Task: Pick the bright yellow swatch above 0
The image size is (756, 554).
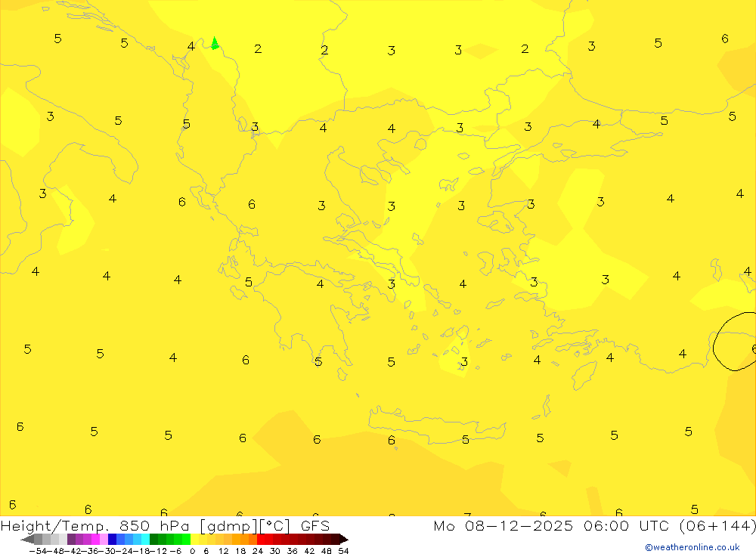Action: [x=194, y=539]
